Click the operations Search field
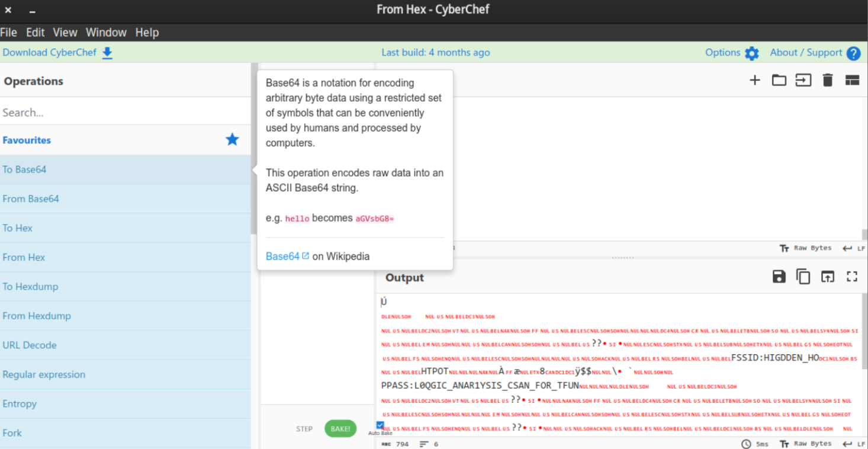 pos(126,112)
